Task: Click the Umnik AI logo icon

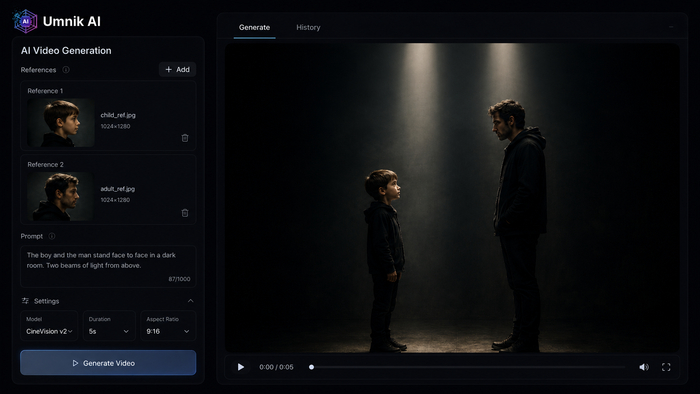Action: [x=25, y=21]
